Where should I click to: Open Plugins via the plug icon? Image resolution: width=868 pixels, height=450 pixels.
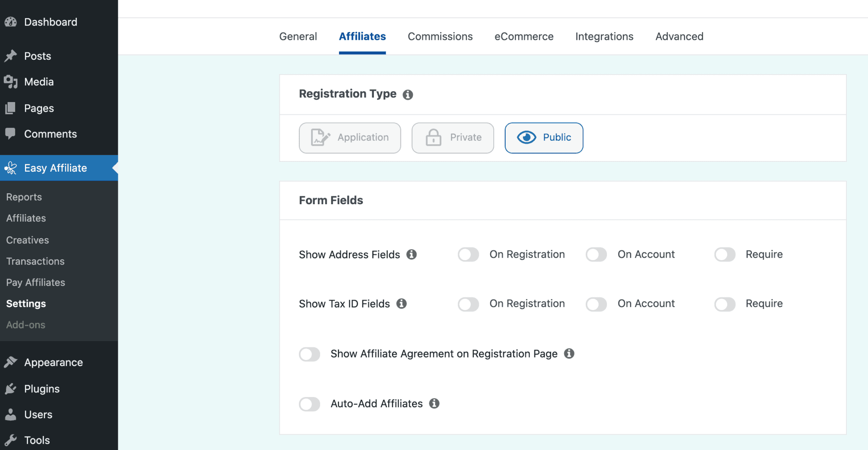[11, 389]
